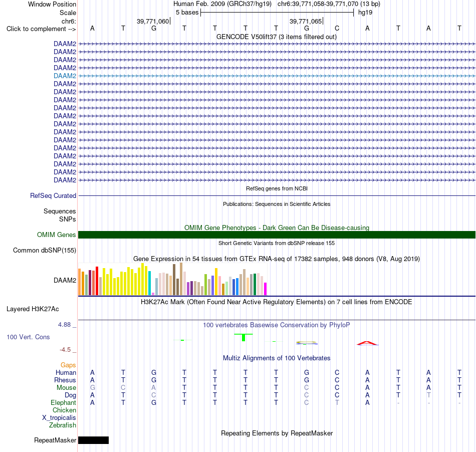The height and width of the screenshot is (452, 476).
Task: Click the 'chr6:' ruler label
Action: coord(69,21)
